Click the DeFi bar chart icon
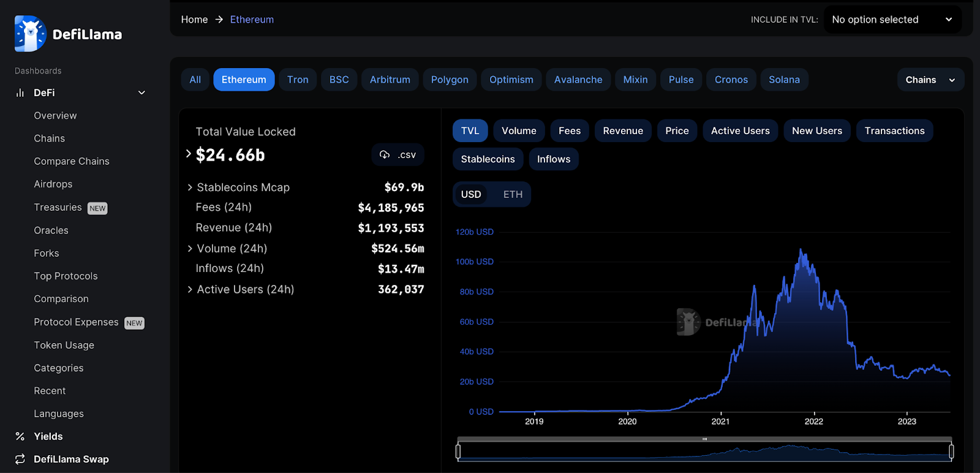This screenshot has width=980, height=473. coord(20,93)
